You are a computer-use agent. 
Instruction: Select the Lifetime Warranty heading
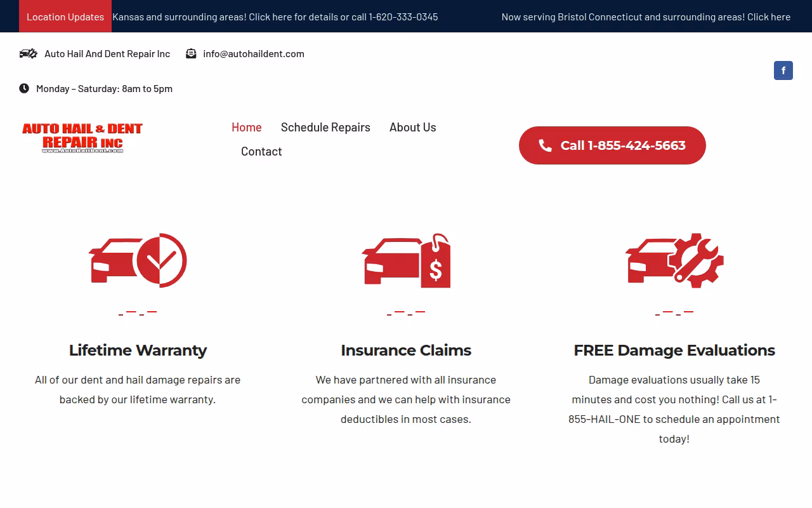coord(138,351)
